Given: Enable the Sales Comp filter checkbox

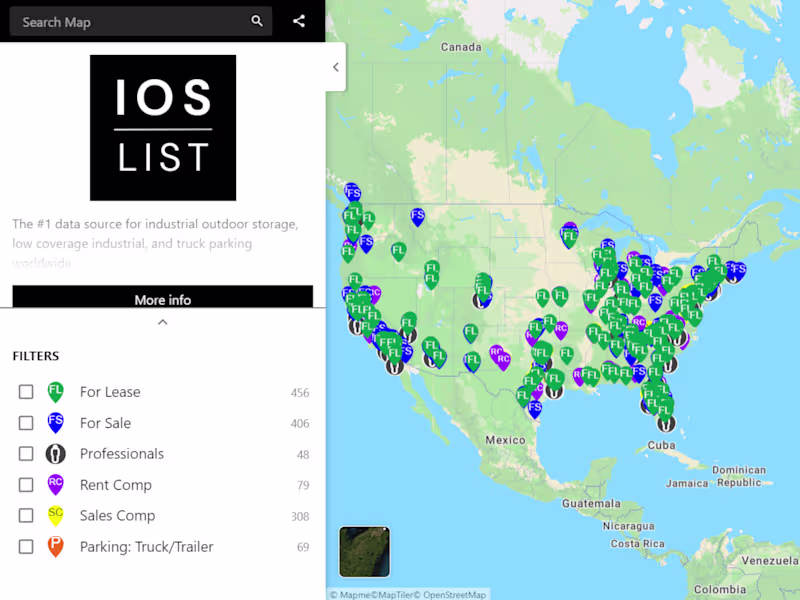Looking at the screenshot, I should [x=26, y=515].
